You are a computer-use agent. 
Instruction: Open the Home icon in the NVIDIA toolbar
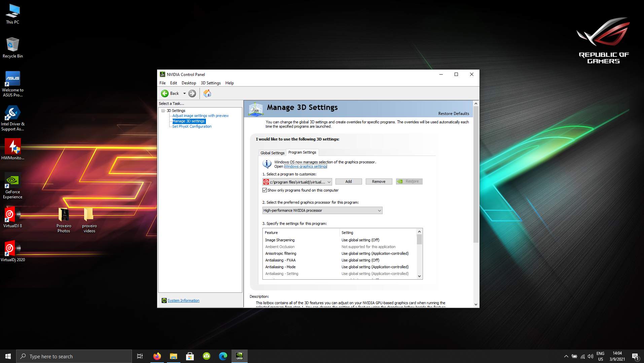[207, 93]
